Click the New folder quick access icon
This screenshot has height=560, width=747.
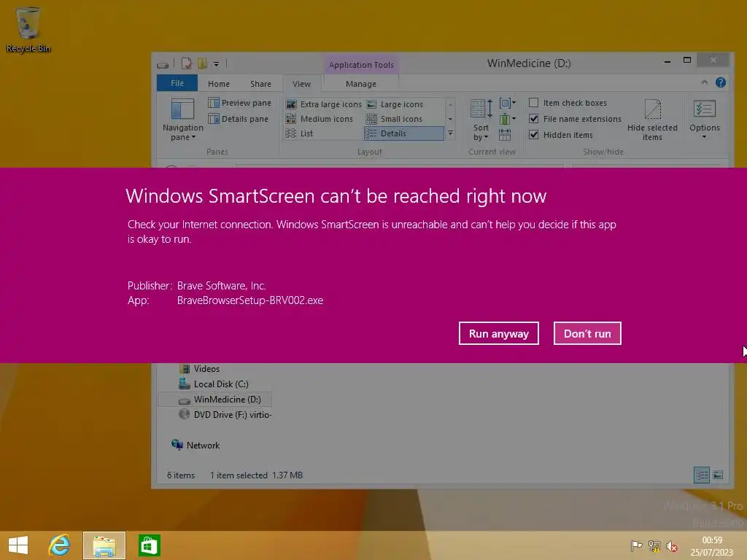point(203,64)
